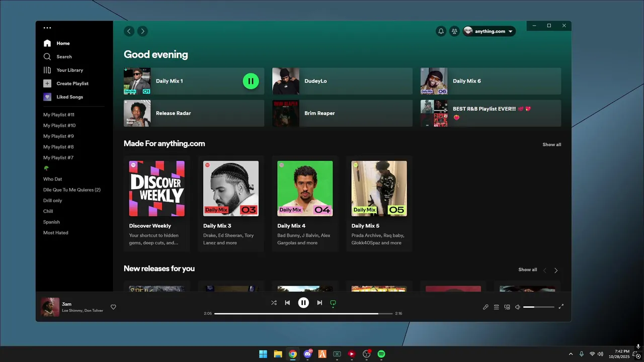Pause Daily Mix 1 green button
Image resolution: width=644 pixels, height=362 pixels.
pos(251,81)
